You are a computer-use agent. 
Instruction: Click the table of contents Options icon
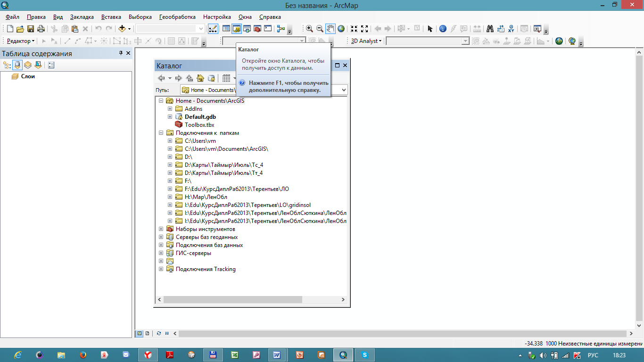pyautogui.click(x=51, y=65)
